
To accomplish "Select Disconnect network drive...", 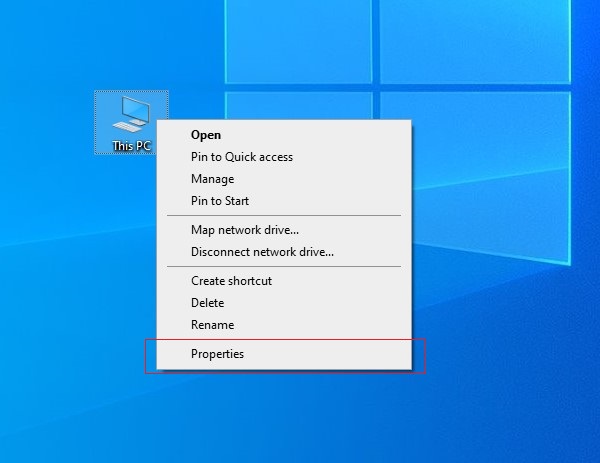I will (262, 252).
